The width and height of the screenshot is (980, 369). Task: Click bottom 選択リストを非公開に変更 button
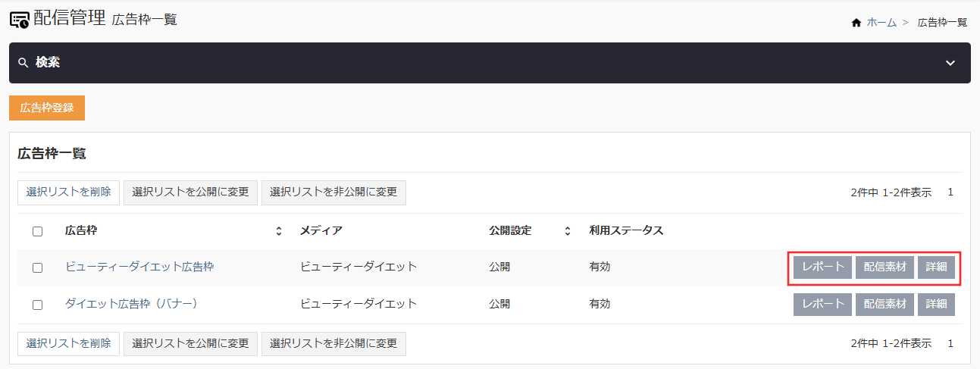tap(333, 344)
